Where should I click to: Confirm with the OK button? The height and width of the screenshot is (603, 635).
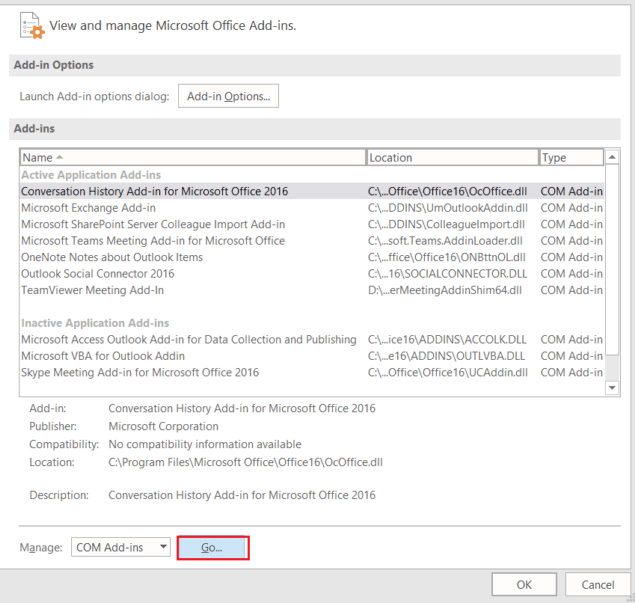coord(524,584)
